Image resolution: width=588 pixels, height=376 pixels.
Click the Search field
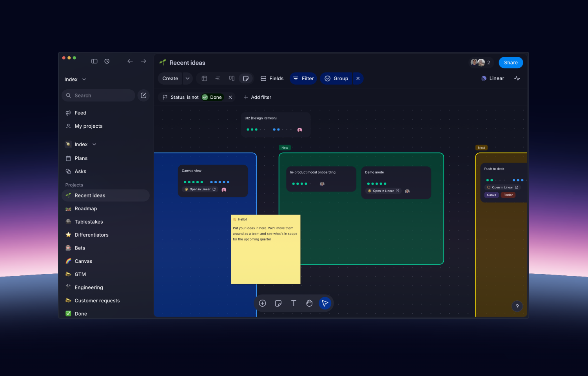click(98, 95)
